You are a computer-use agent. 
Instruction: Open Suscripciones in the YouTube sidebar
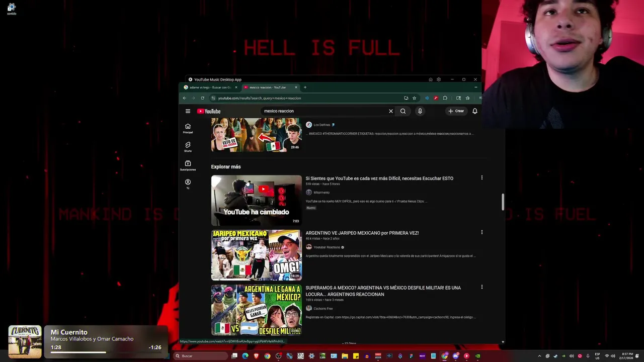point(188,165)
